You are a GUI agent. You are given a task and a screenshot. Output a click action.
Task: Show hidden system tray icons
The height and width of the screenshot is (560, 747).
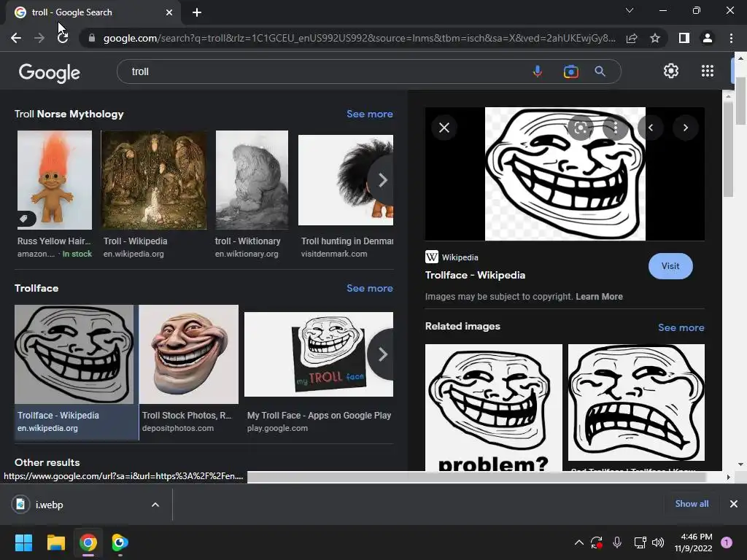point(578,542)
